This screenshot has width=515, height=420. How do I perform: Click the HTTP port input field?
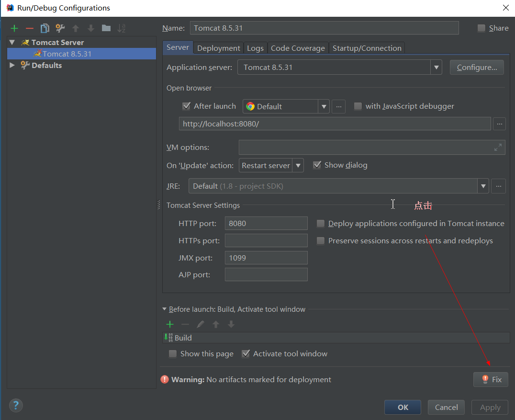[266, 223]
